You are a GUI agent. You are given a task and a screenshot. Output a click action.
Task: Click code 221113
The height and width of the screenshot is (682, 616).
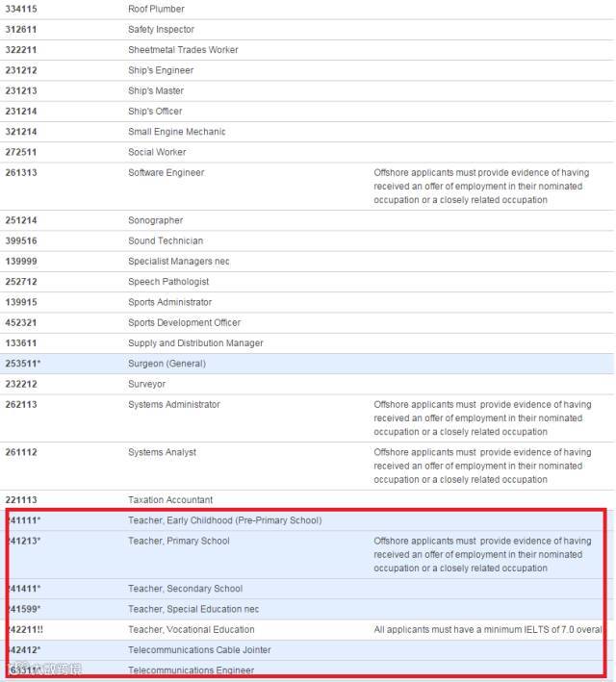21,500
